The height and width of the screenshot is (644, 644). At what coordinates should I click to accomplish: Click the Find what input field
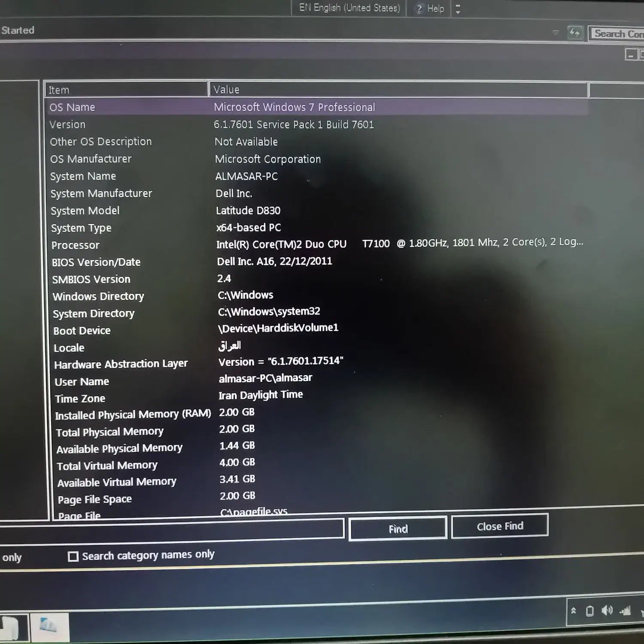pyautogui.click(x=172, y=529)
